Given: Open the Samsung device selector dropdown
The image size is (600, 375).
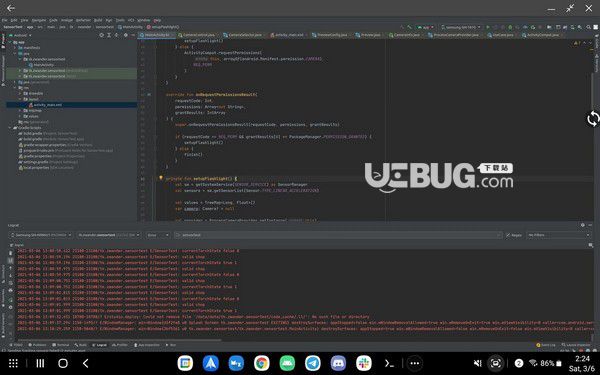Looking at the screenshot, I should pyautogui.click(x=460, y=27).
